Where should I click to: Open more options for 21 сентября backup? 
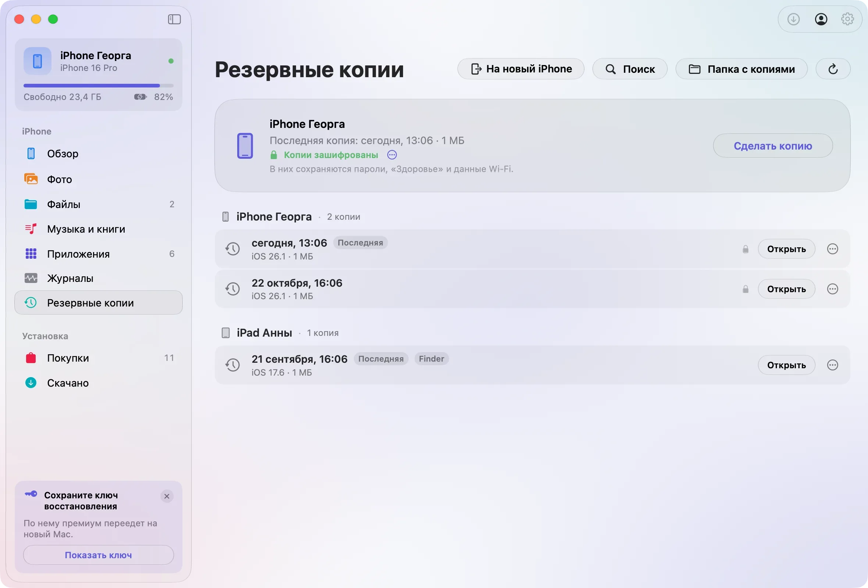coord(833,365)
